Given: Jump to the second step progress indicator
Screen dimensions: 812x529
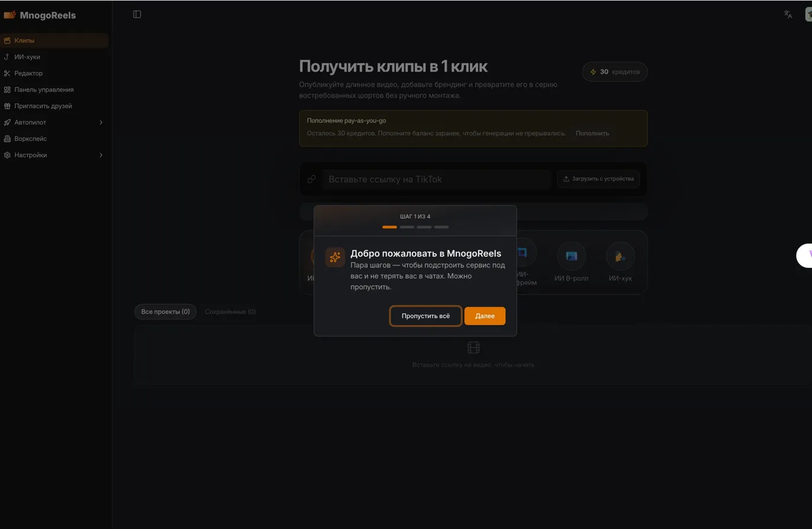Looking at the screenshot, I should 407,227.
